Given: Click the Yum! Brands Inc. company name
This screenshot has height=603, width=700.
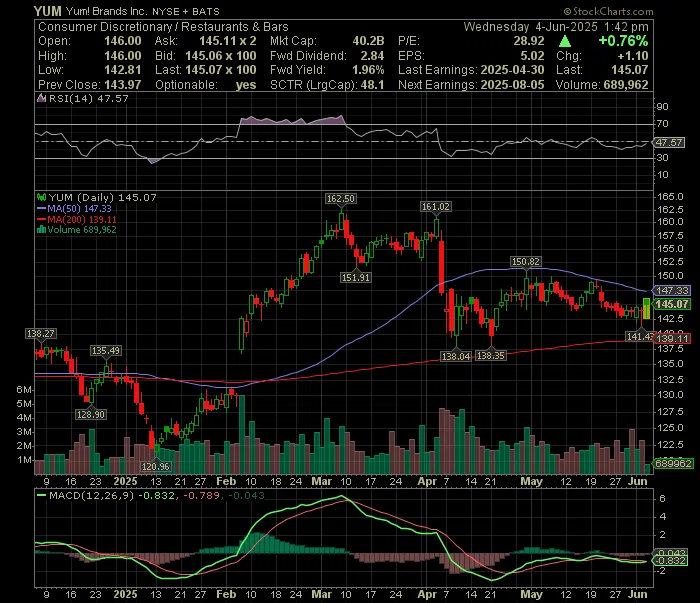Looking at the screenshot, I should tap(106, 11).
